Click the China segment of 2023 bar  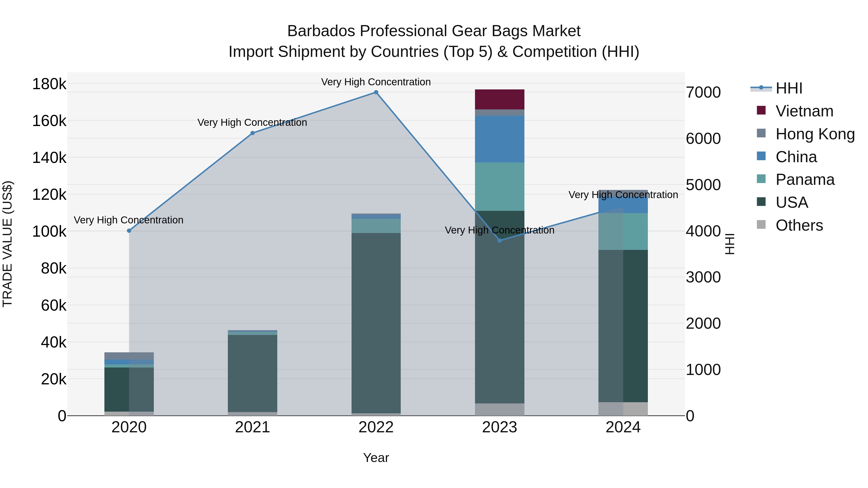500,139
